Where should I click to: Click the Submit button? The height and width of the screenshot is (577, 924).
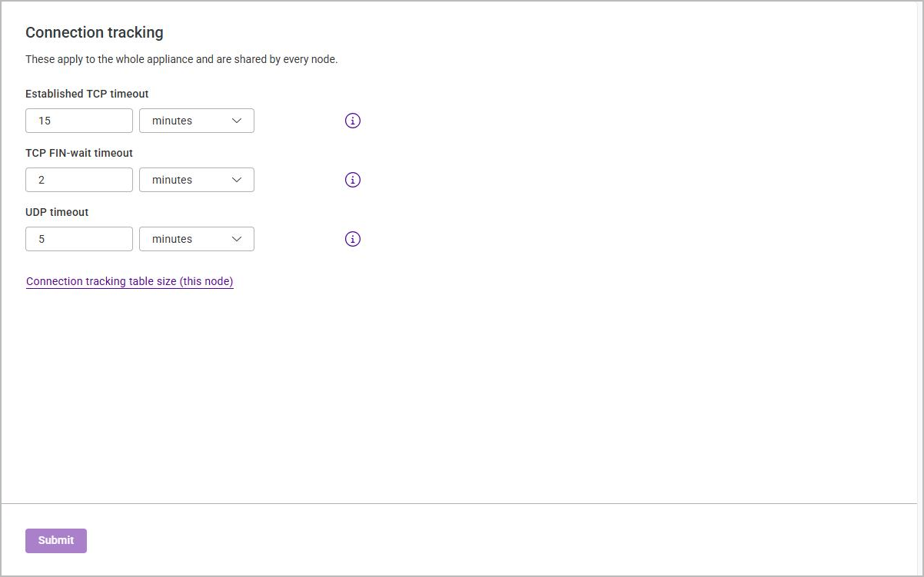(56, 541)
